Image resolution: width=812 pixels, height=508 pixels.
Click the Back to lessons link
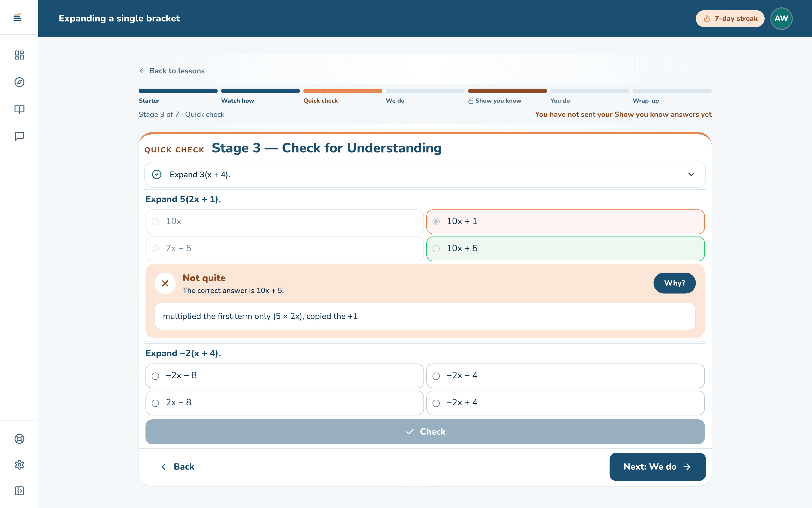(x=172, y=71)
